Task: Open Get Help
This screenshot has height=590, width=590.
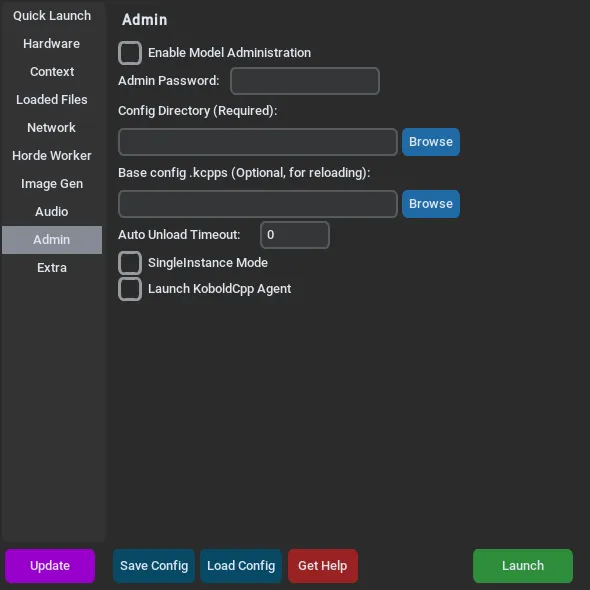Action: tap(322, 566)
